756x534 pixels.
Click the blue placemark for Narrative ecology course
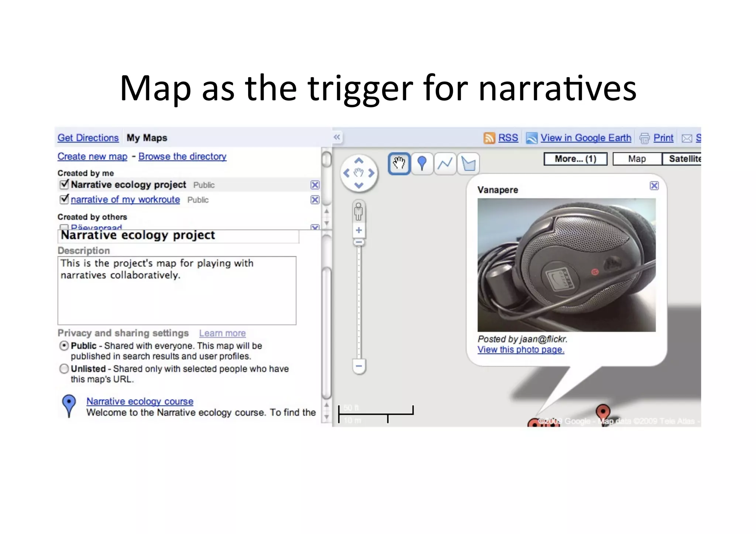point(69,405)
